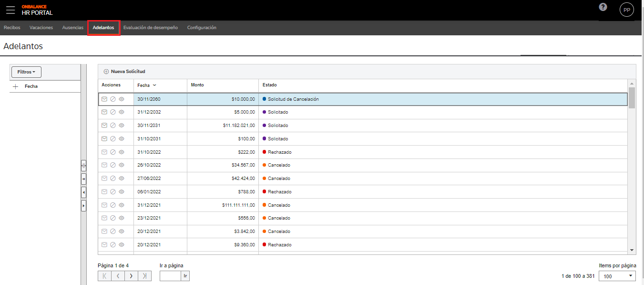
Task: Click the Ir page jump button
Action: (185, 276)
